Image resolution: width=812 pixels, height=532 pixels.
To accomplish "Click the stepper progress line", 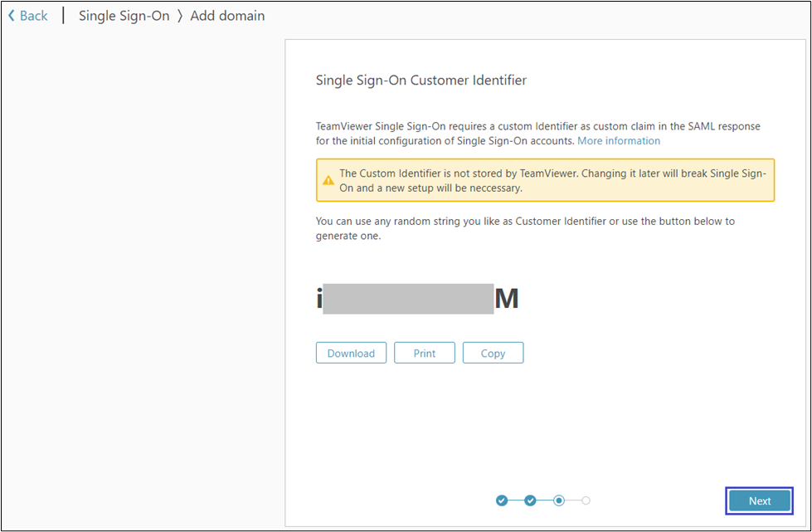I will tap(544, 500).
